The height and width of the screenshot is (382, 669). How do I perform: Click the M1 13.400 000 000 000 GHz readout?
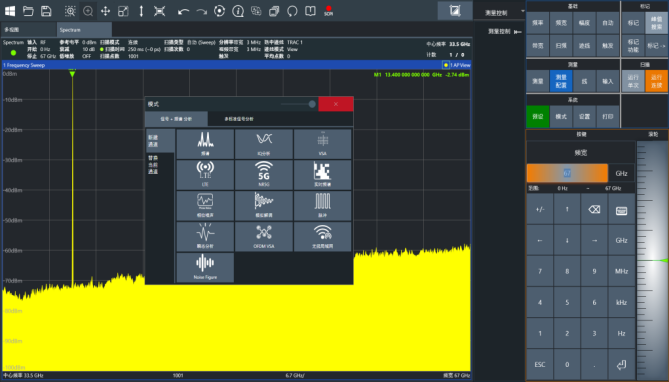tap(421, 75)
